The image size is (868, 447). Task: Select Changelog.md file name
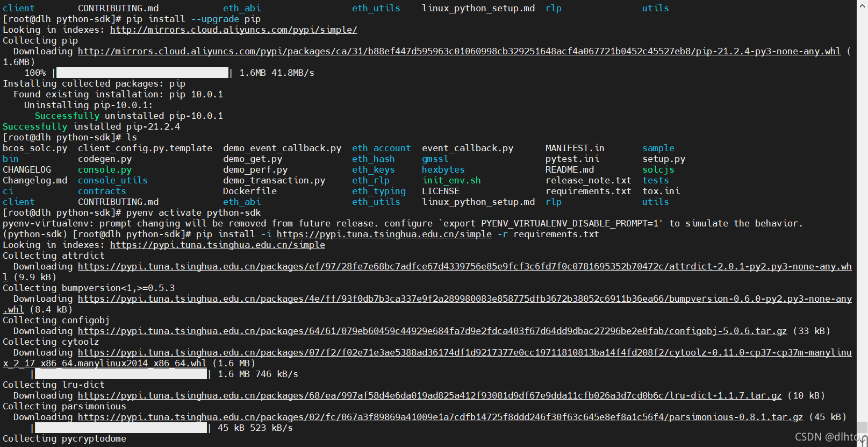35,180
